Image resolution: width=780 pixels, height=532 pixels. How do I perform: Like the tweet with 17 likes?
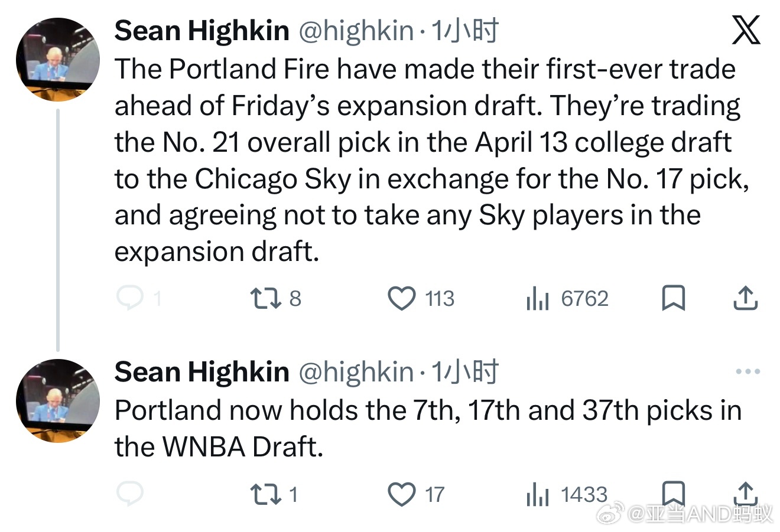(402, 494)
